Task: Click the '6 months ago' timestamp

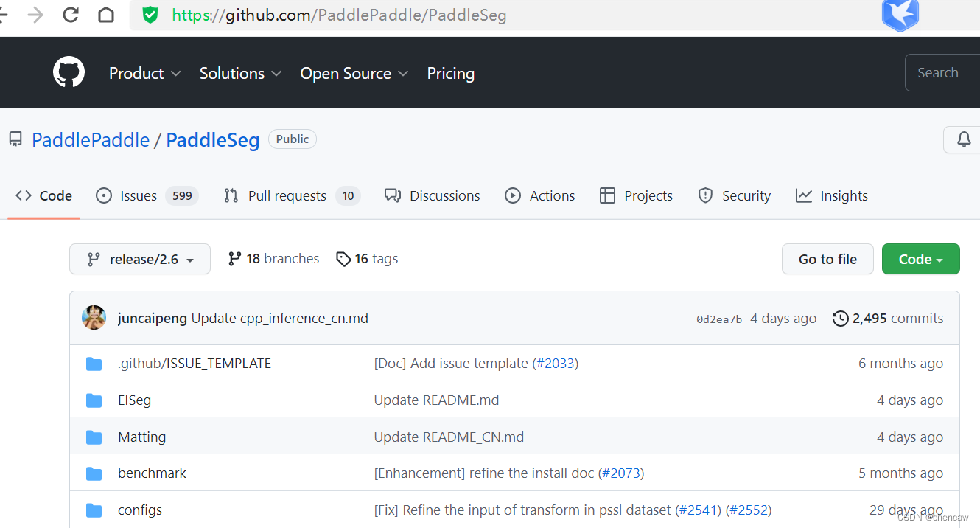Action: [x=900, y=364]
